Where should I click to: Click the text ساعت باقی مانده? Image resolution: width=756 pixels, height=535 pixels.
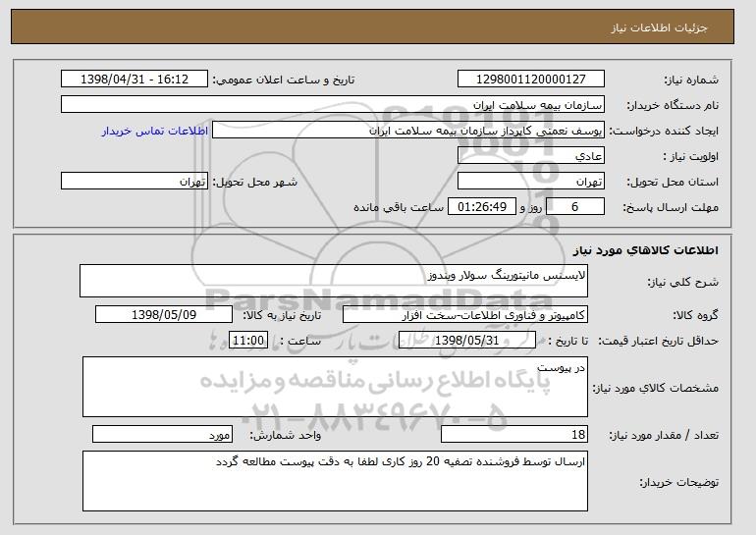click(x=399, y=207)
